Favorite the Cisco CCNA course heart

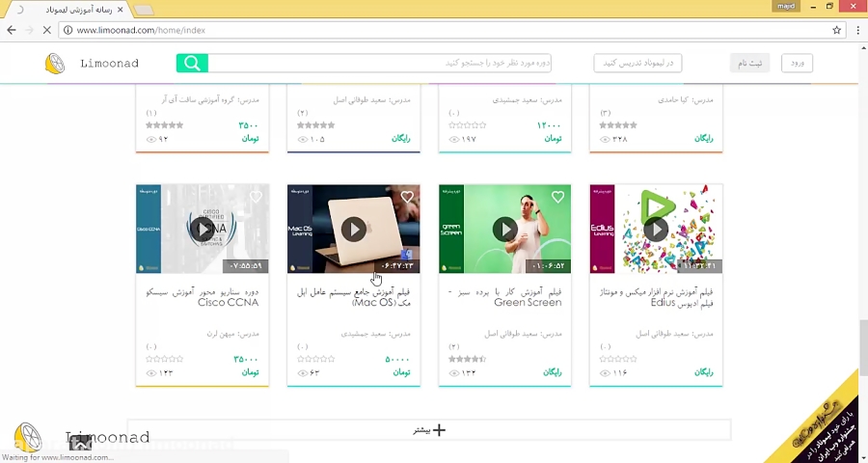256,197
